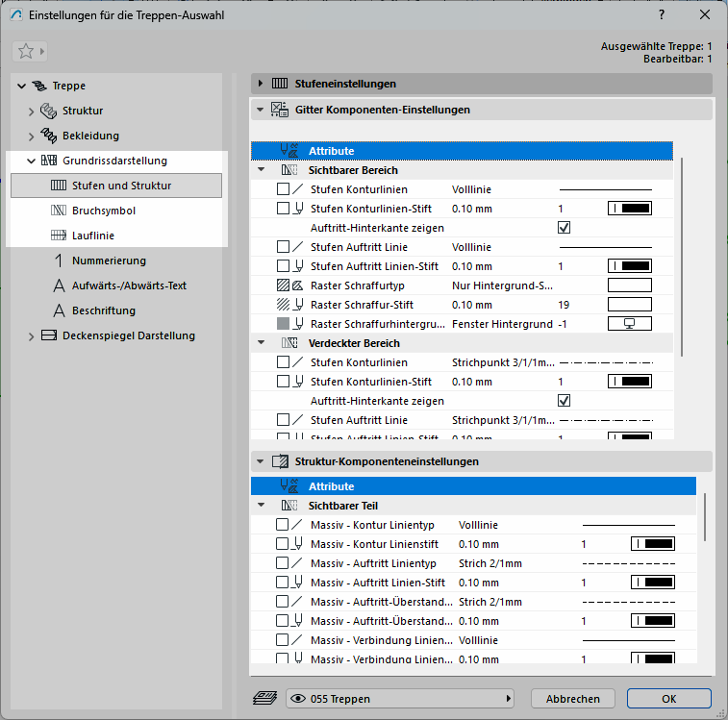
Task: Click pen color swatch for Stufen Konturlinien-Stift
Action: point(630,209)
